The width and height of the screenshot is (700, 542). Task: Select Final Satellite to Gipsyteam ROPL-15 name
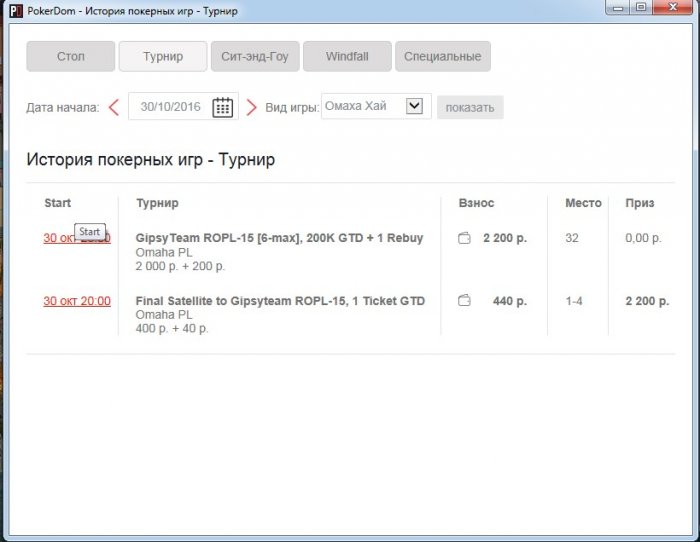pyautogui.click(x=280, y=301)
